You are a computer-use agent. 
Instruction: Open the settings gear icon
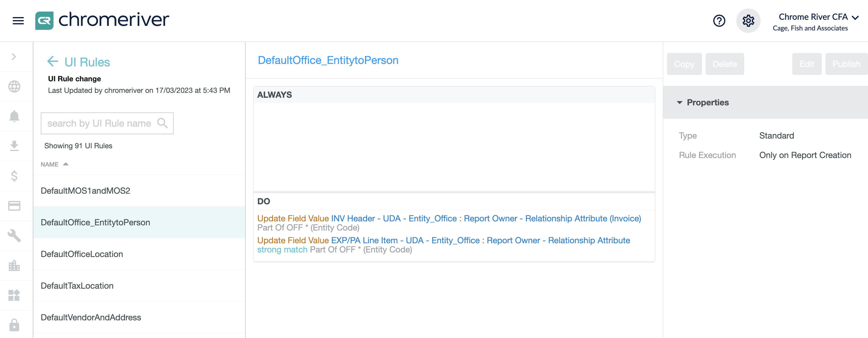pyautogui.click(x=748, y=21)
